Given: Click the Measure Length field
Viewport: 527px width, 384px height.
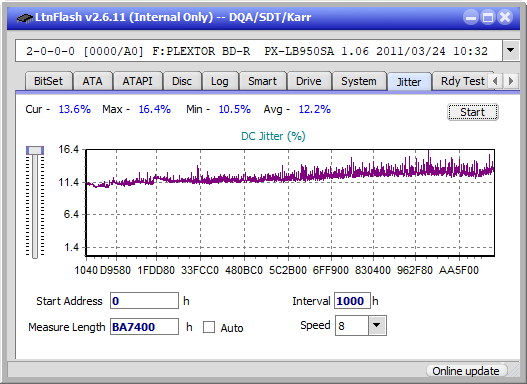Looking at the screenshot, I should tap(144, 327).
